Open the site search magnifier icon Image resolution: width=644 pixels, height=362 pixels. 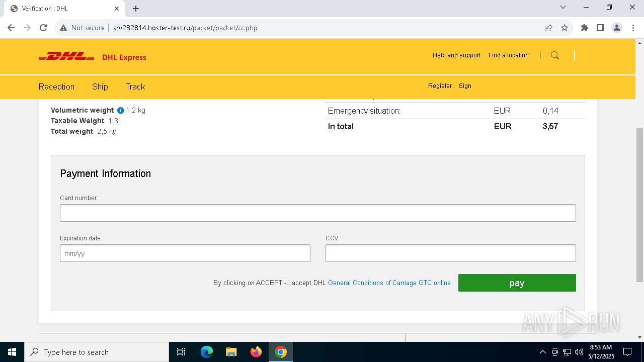pos(555,55)
